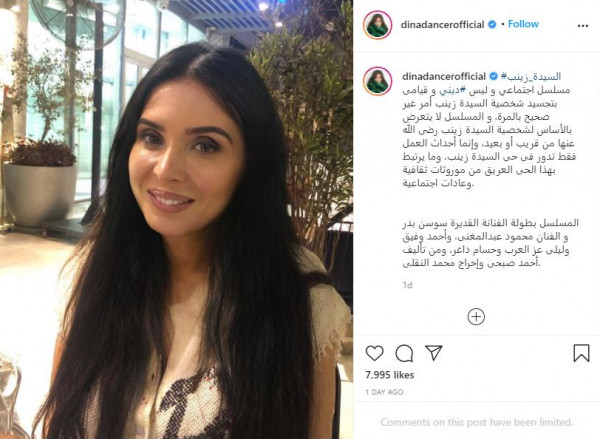The width and height of the screenshot is (600, 439).
Task: Open the header profile picture avatar
Action: tap(377, 25)
